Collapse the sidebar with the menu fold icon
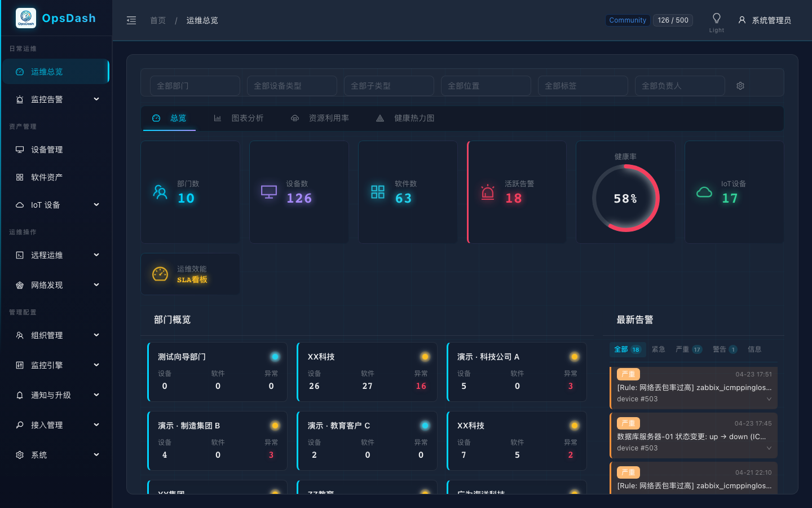The width and height of the screenshot is (812, 508). coord(131,20)
